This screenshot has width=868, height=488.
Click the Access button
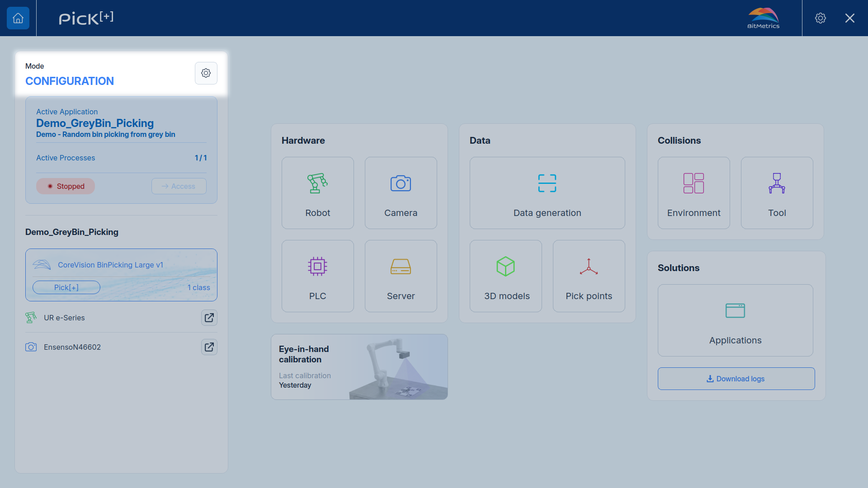179,186
